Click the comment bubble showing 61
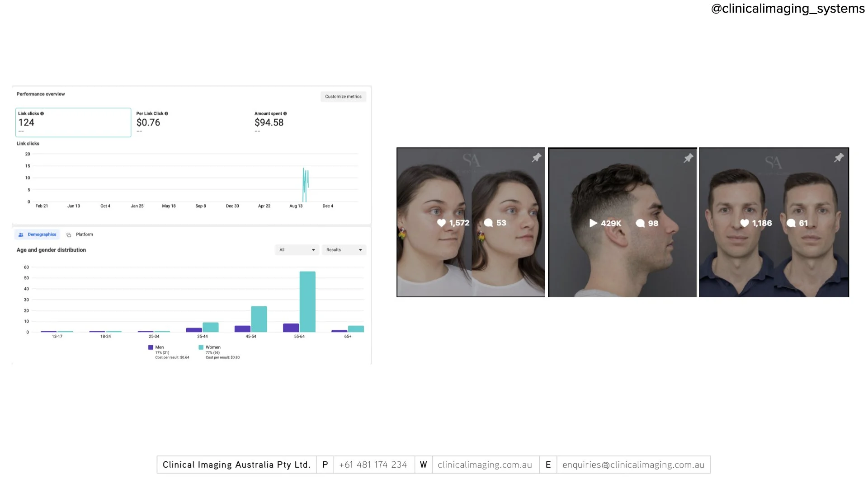This screenshot has width=868, height=488. click(x=791, y=223)
